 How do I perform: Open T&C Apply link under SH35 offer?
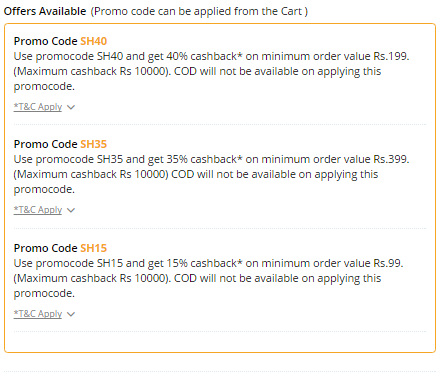pyautogui.click(x=38, y=210)
